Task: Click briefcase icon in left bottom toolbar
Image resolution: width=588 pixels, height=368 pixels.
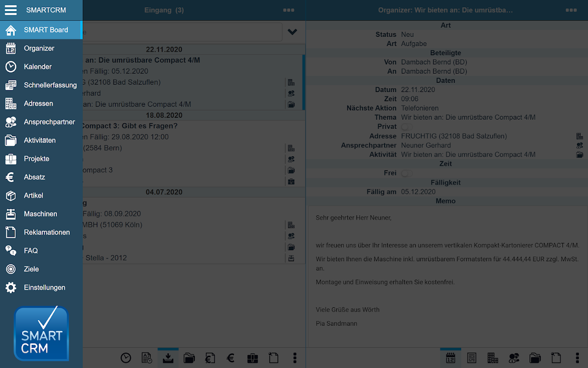Action: pyautogui.click(x=252, y=358)
